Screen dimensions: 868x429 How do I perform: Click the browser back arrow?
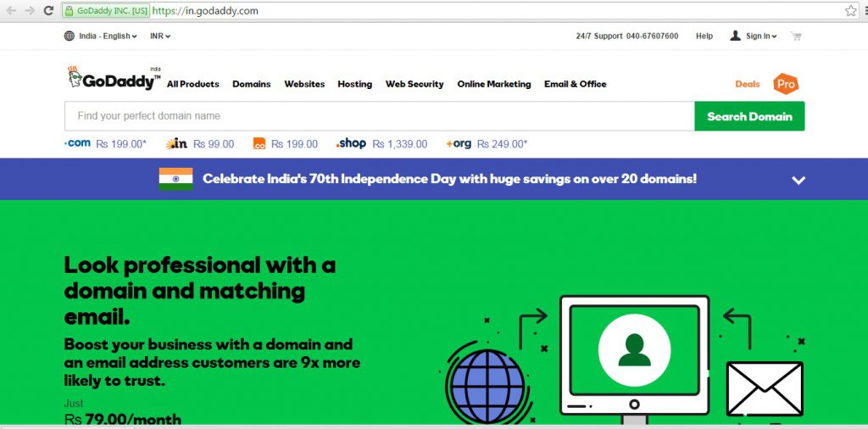pyautogui.click(x=10, y=10)
